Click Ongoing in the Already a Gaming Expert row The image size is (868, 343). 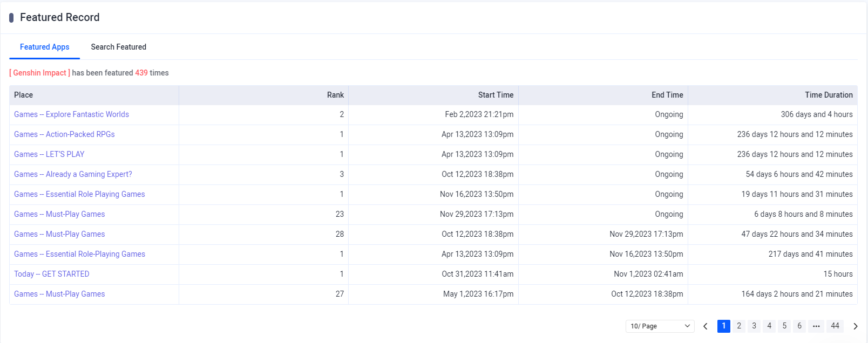coord(669,174)
